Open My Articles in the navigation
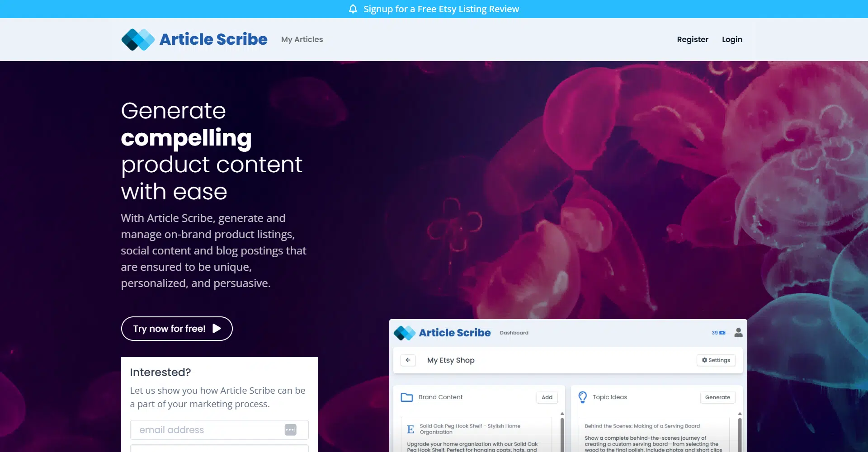 click(302, 40)
